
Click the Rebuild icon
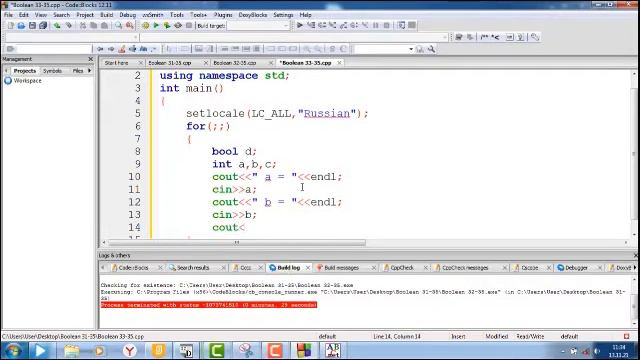(178, 25)
